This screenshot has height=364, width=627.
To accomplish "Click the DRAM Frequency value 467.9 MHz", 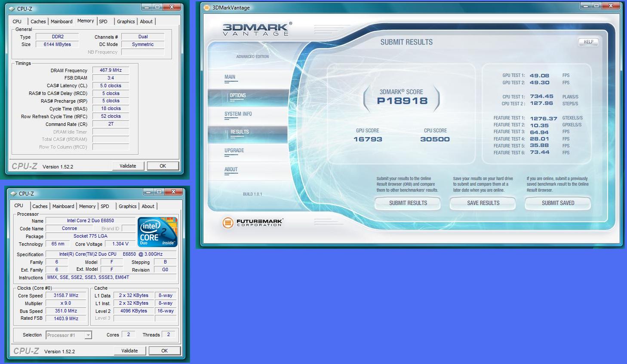I will tap(111, 70).
